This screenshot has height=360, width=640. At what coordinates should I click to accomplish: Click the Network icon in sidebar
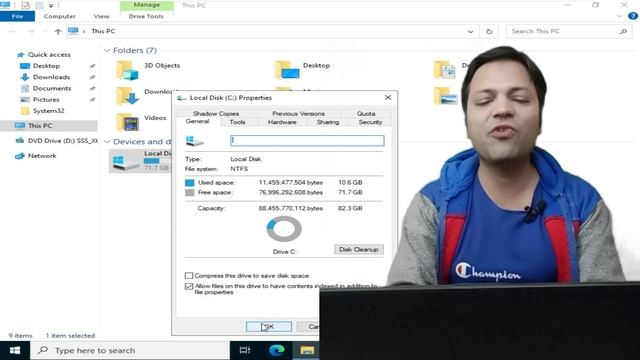click(20, 156)
